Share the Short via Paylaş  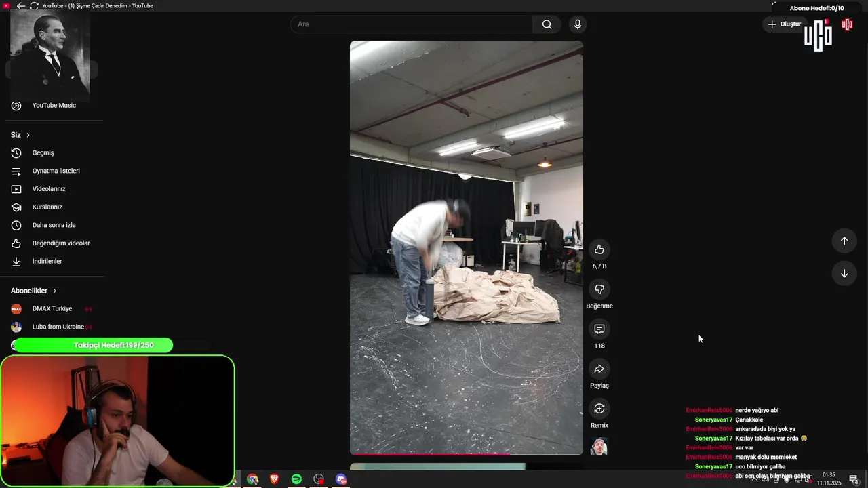[599, 369]
